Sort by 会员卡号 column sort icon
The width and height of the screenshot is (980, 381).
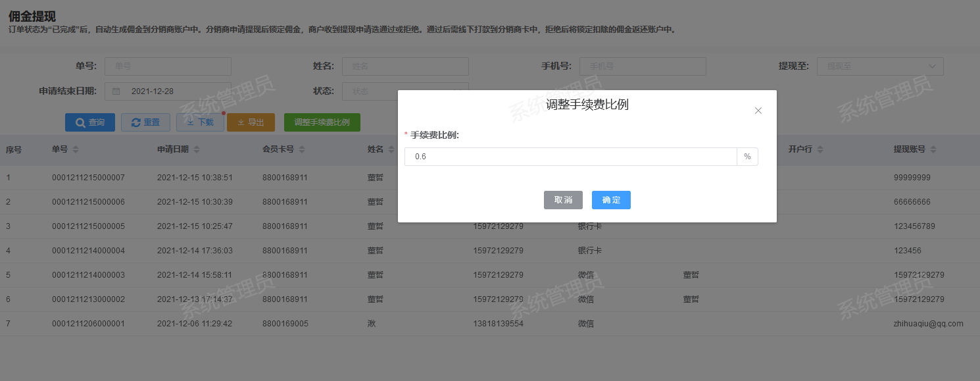(302, 150)
